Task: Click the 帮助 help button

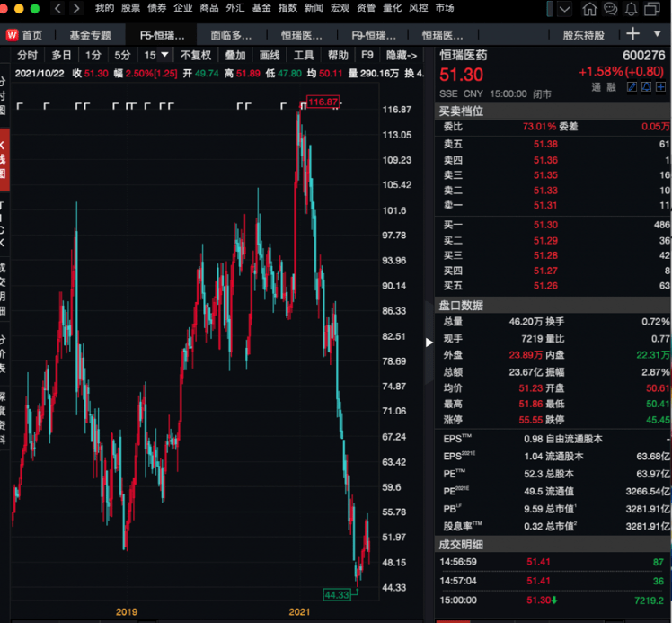Action: tap(338, 55)
